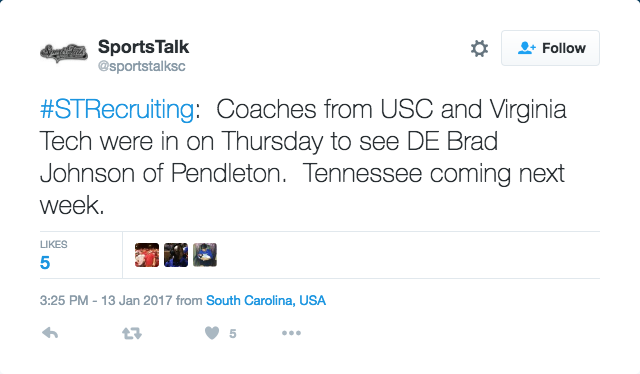Open the more options ellipsis menu
Viewport: 640px width, 374px height.
291,333
